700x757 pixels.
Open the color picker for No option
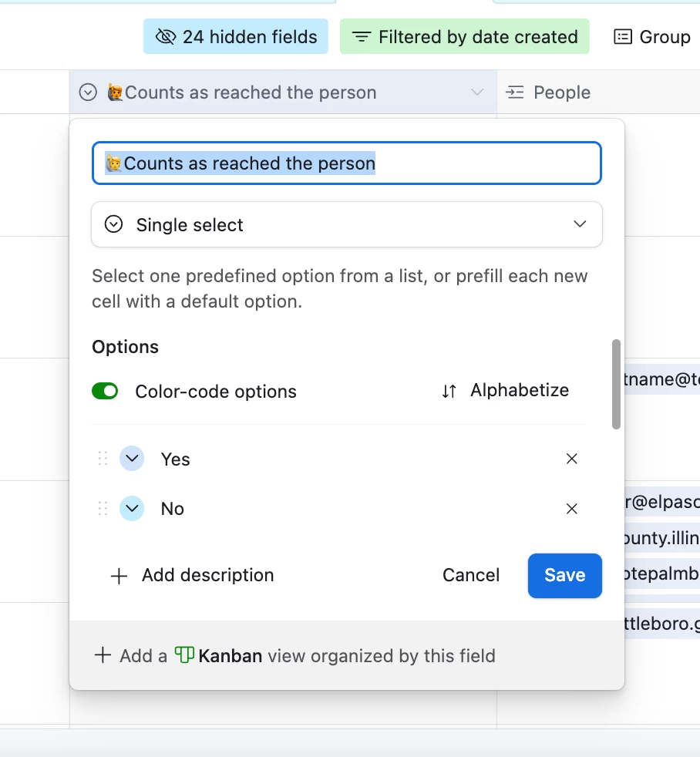click(133, 509)
